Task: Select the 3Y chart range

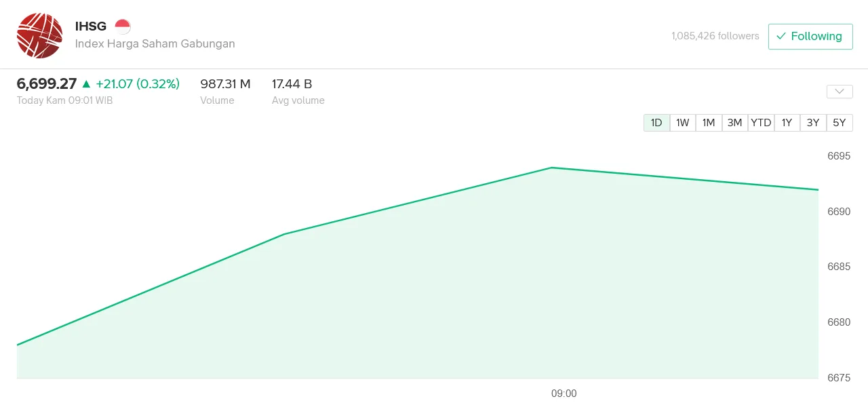Action: (813, 123)
